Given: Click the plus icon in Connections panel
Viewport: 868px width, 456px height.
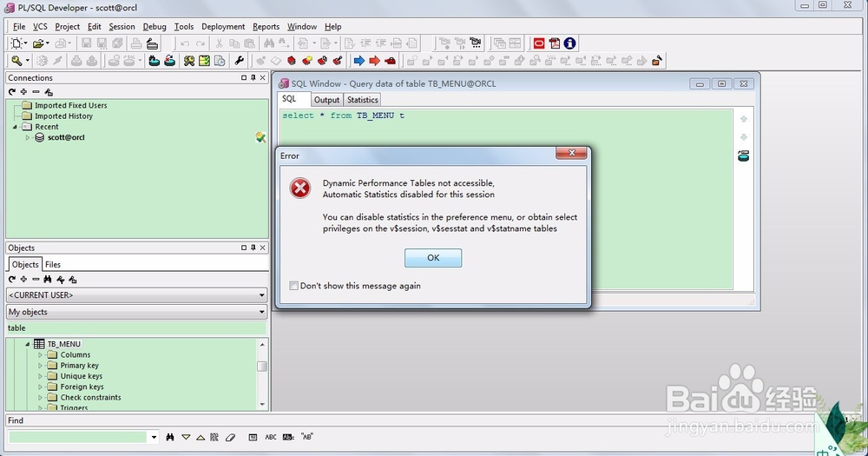Looking at the screenshot, I should point(23,92).
